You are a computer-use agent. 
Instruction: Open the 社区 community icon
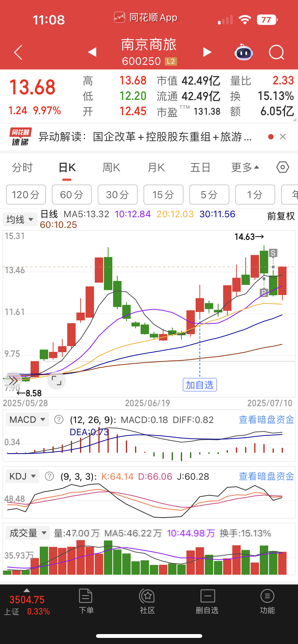[x=147, y=601]
